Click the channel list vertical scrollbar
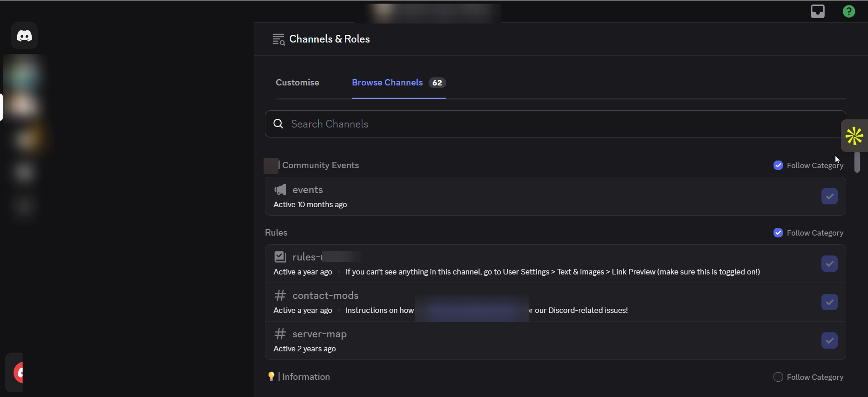 click(857, 163)
